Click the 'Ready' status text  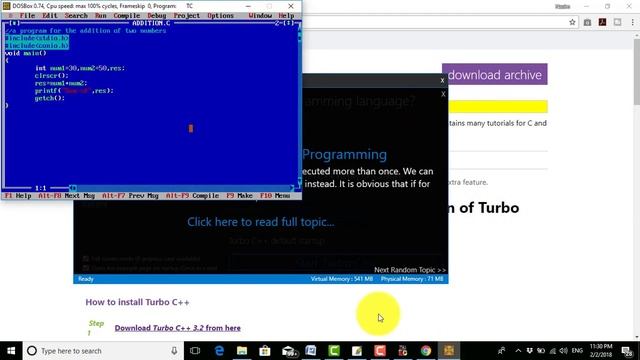click(86, 279)
